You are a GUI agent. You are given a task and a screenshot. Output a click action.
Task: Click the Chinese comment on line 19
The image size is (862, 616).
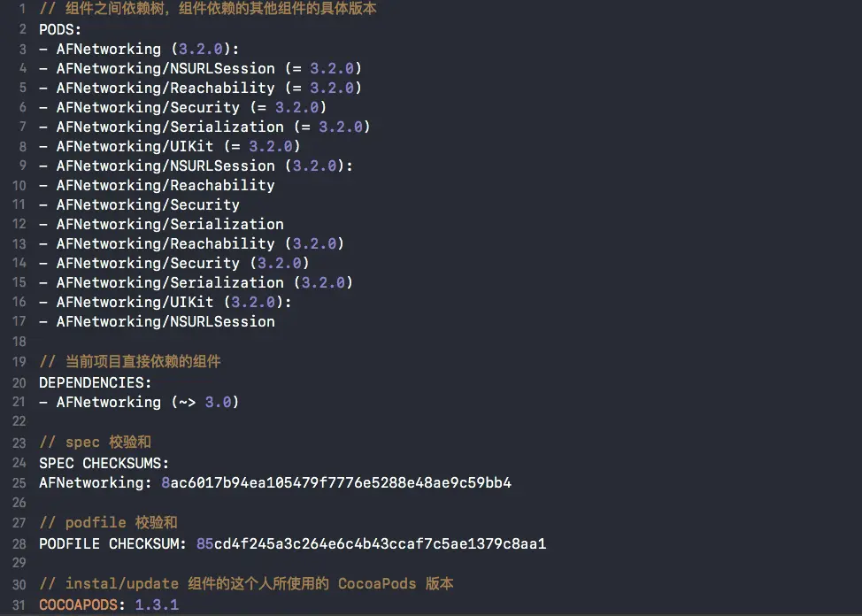(130, 361)
